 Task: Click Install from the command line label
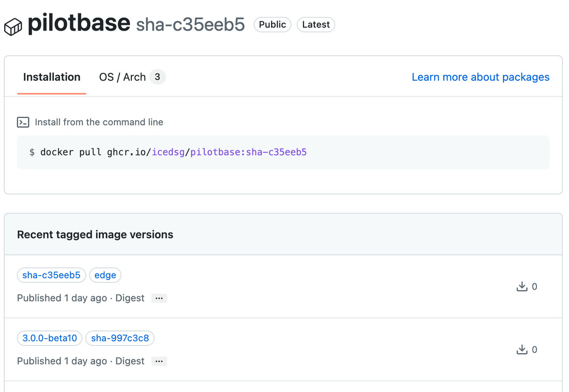coord(99,123)
